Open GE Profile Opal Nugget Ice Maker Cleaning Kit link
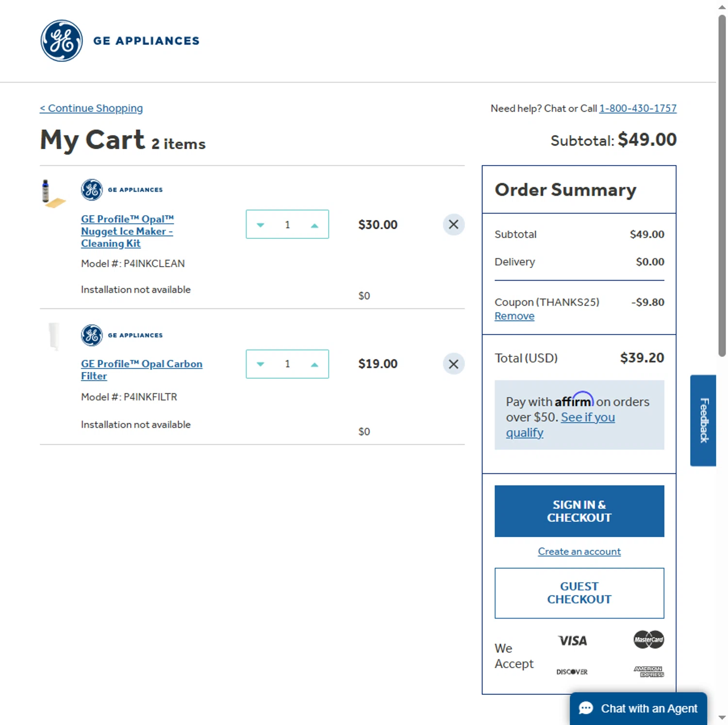This screenshot has height=725, width=728. coord(127,231)
